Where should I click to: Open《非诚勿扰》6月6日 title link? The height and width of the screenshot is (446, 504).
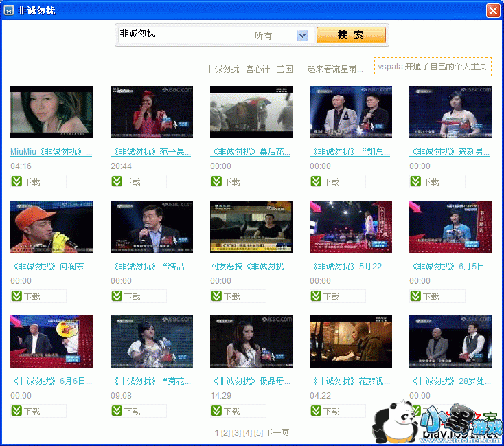pyautogui.click(x=51, y=381)
